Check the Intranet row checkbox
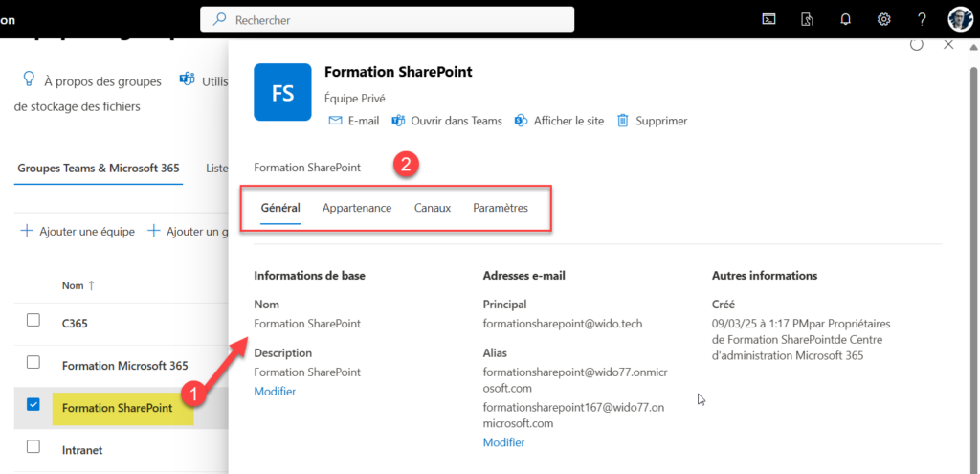 (x=33, y=446)
